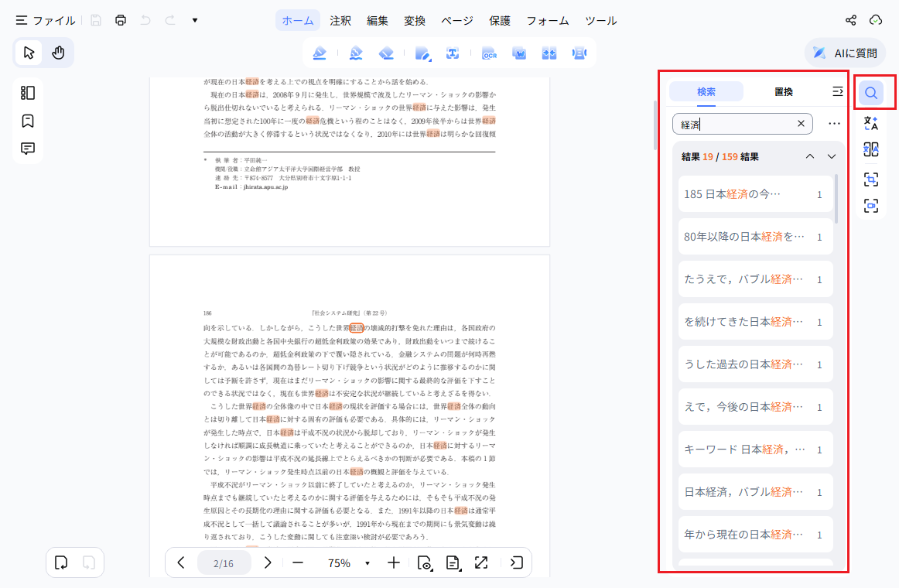The height and width of the screenshot is (588, 899).
Task: Select the text box tool
Action: (x=453, y=53)
